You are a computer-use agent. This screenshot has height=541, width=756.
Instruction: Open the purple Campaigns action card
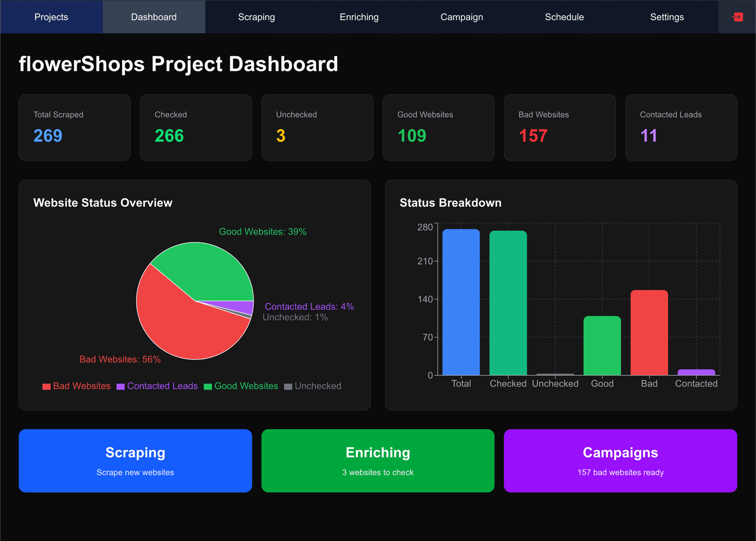pos(620,461)
